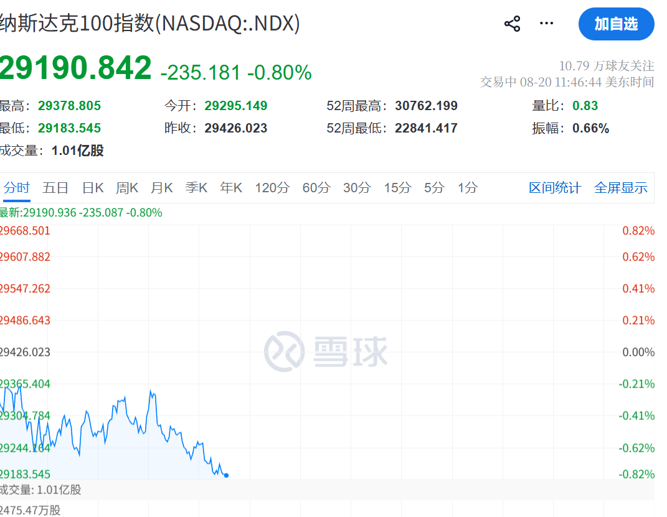Open the 日K daily candlestick tab
Image resolution: width=667 pixels, height=517 pixels.
click(93, 188)
